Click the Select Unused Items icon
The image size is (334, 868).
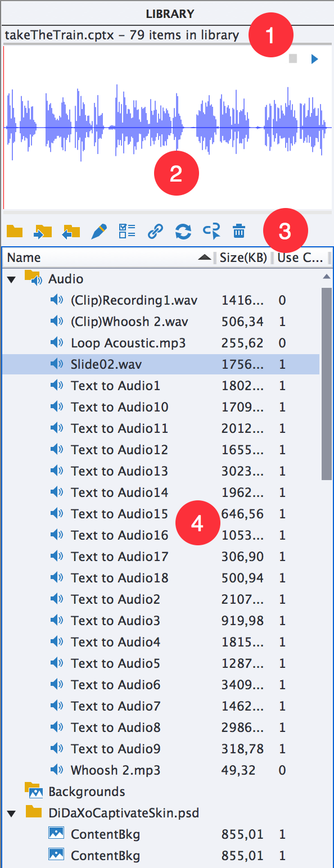coord(211,231)
